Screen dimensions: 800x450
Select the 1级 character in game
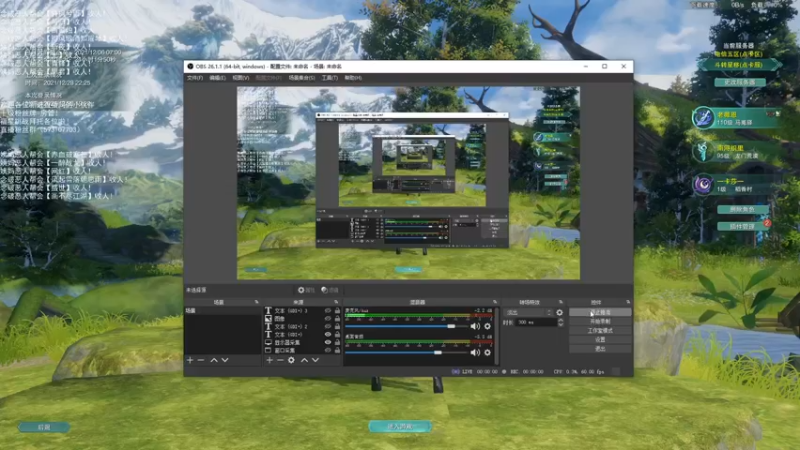736,185
